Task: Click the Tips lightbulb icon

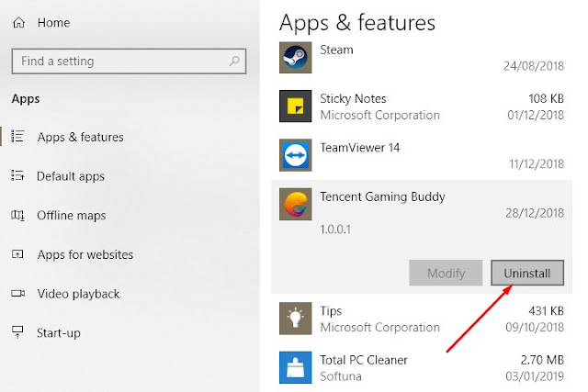Action: [295, 319]
